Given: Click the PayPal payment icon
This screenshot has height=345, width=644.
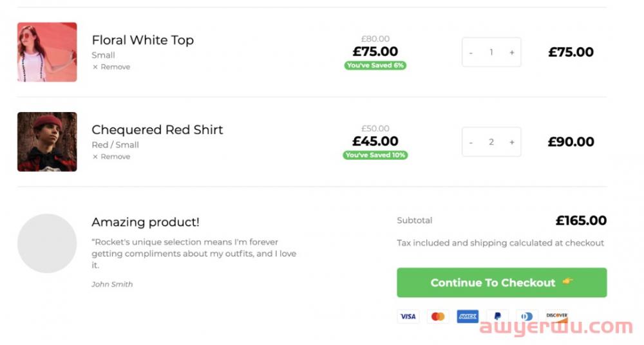Looking at the screenshot, I should coord(497,317).
